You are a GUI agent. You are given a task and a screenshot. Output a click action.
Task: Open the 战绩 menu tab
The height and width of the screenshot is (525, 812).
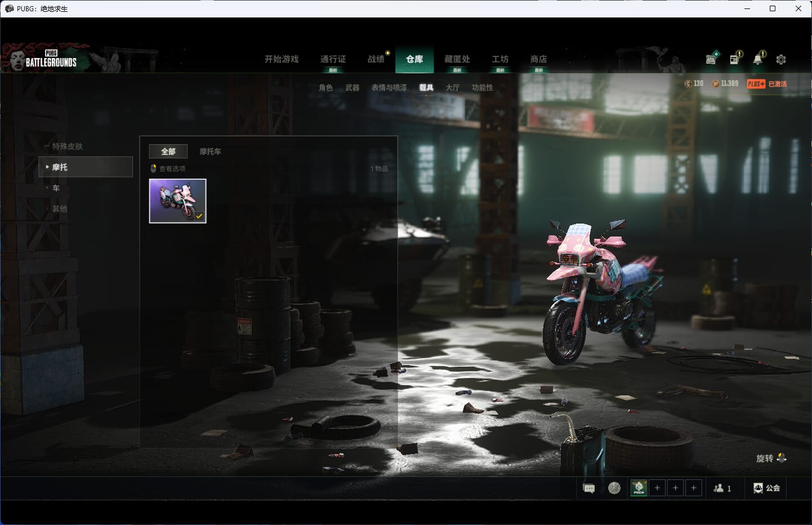click(x=376, y=59)
